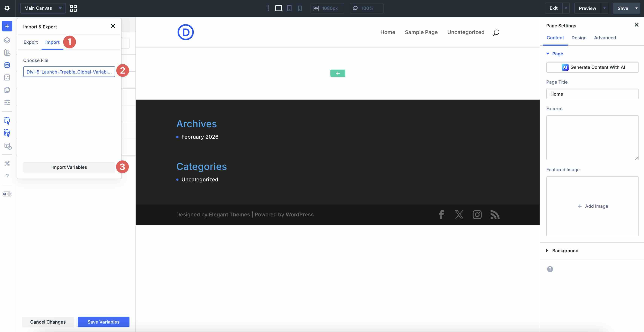Open the sidebar help question mark icon

(x=7, y=176)
